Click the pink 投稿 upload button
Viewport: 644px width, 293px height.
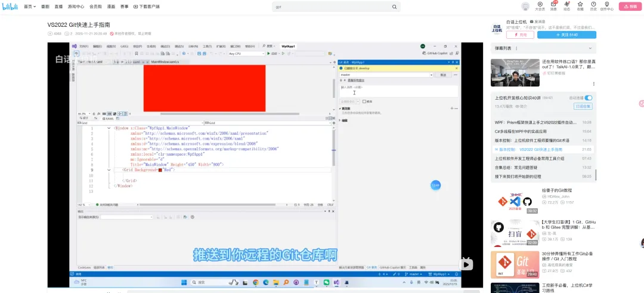(x=630, y=7)
